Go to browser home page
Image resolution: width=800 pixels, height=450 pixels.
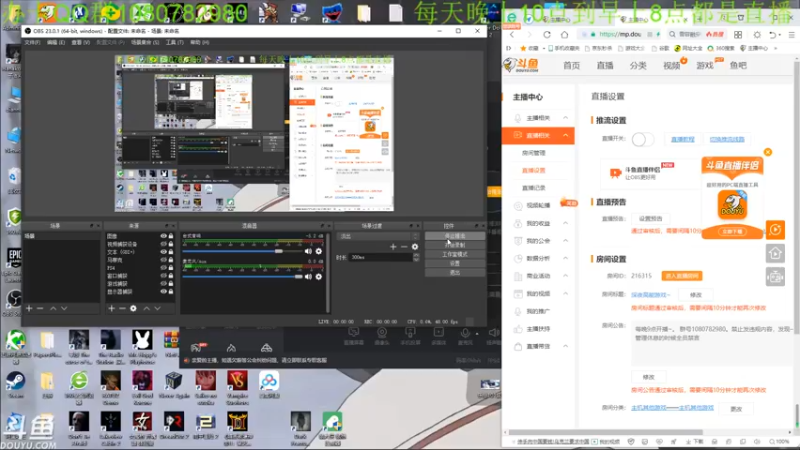[x=564, y=35]
